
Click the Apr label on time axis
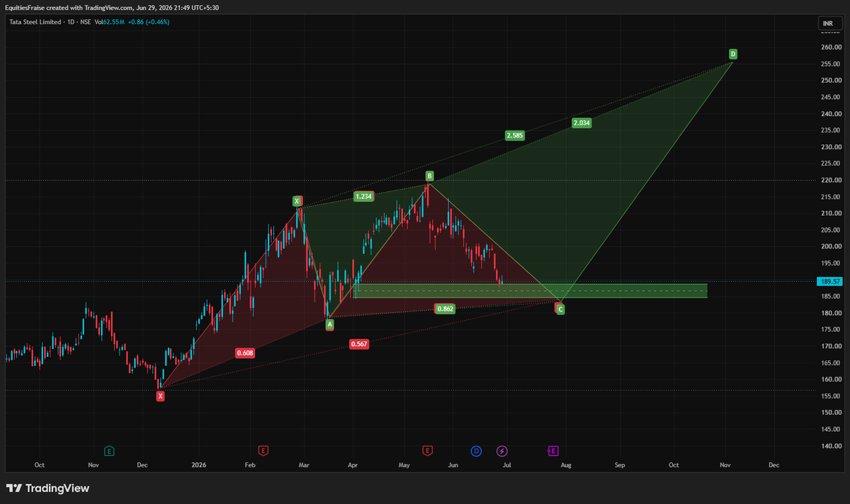pos(352,465)
